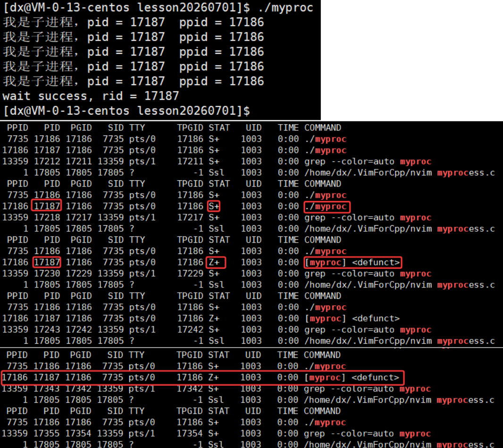Click STAT S+ in the PID 17355 row

[213, 433]
